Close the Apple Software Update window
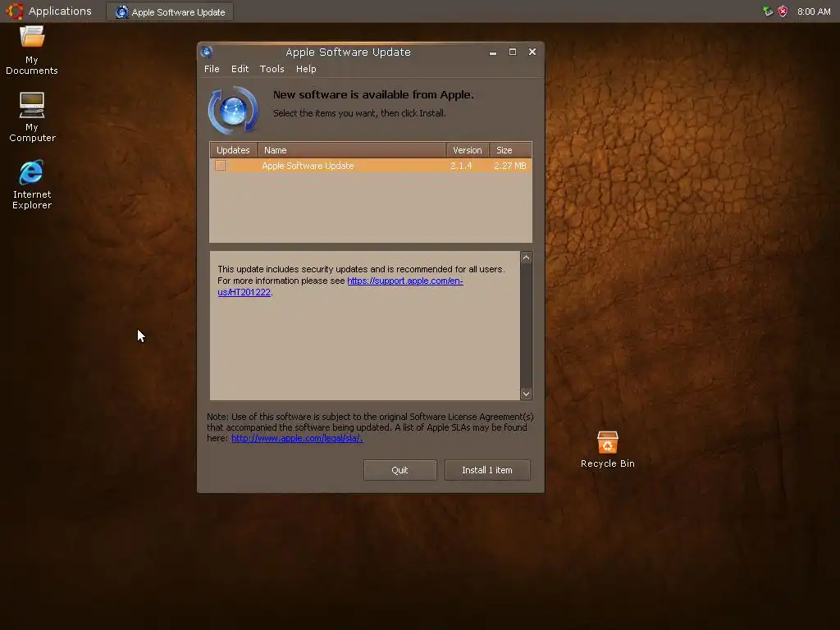 pyautogui.click(x=532, y=52)
